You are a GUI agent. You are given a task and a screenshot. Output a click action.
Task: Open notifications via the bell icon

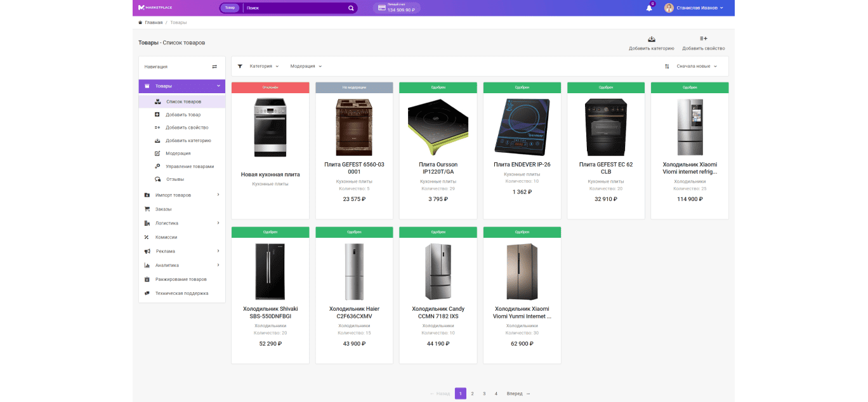point(649,8)
